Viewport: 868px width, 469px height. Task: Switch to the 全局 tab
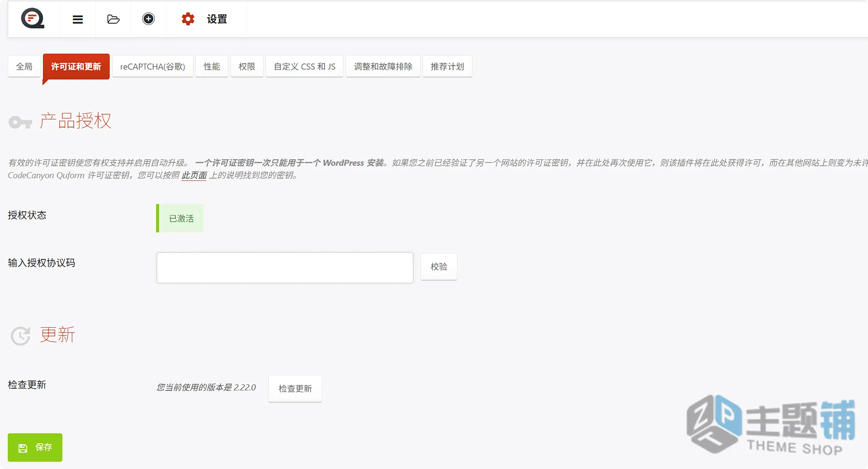[x=25, y=67]
